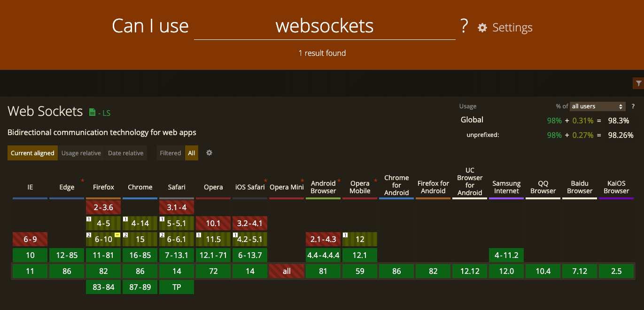Select Chrome 87-89 future cell
The height and width of the screenshot is (310, 644).
click(140, 287)
